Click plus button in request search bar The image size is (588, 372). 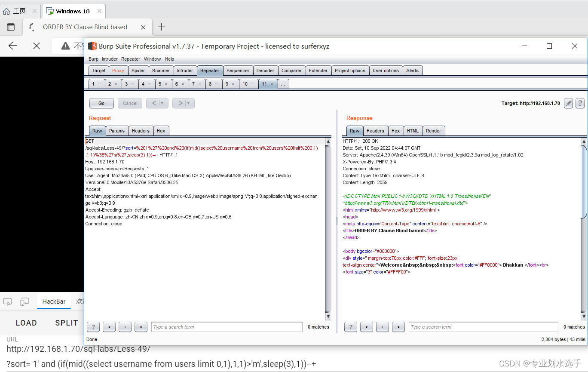pyautogui.click(x=125, y=327)
